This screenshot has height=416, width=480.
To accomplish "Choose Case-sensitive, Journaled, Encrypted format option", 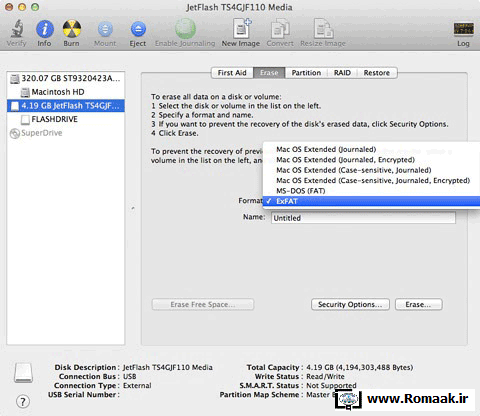I will tap(371, 180).
